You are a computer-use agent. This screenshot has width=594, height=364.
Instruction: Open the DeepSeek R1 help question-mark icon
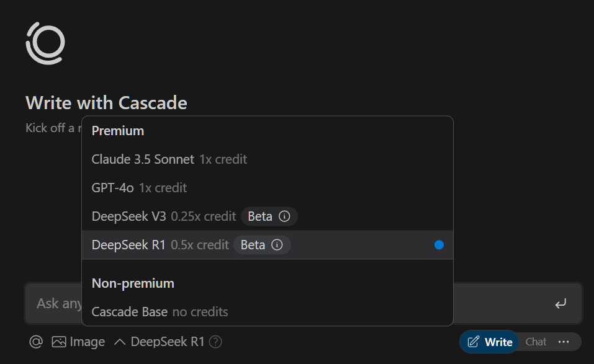coord(215,342)
